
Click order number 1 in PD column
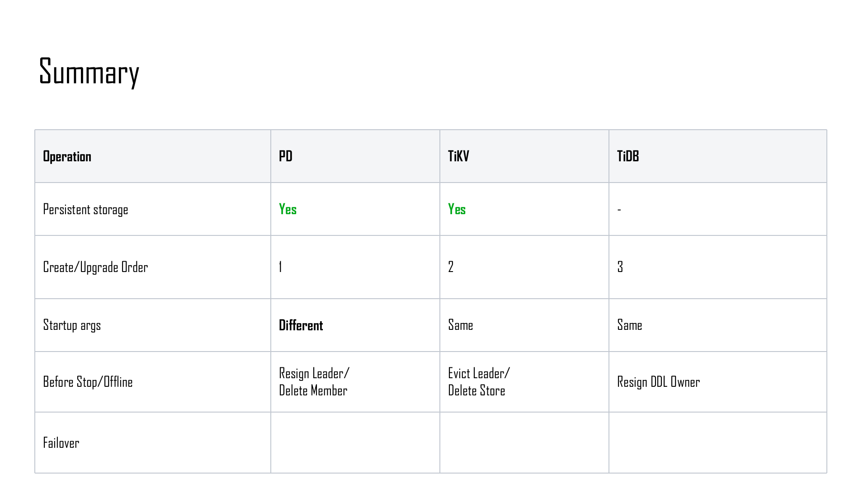tap(281, 267)
